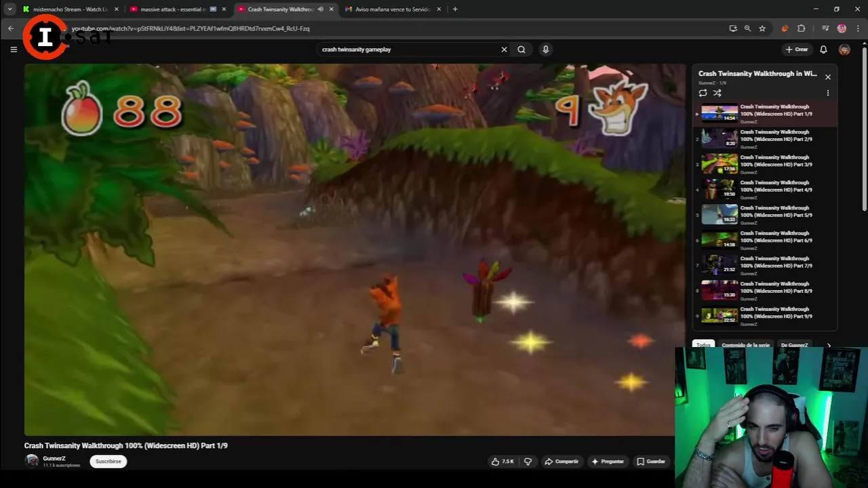
Task: Select playlist item Part 6/9
Action: point(766,239)
